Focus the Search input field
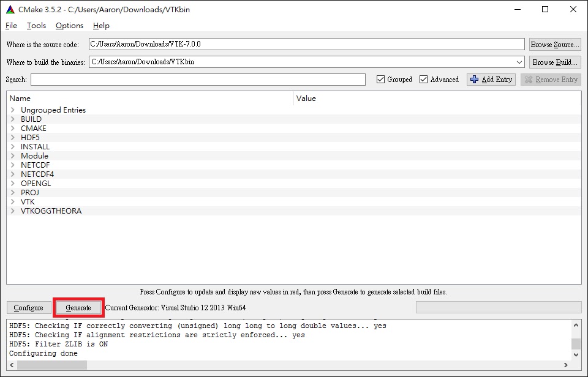The image size is (588, 377). tap(198, 80)
